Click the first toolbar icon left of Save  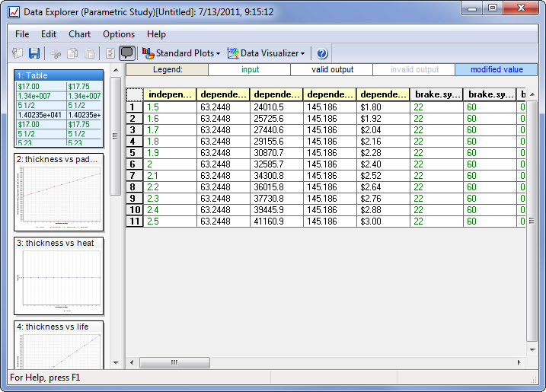[x=18, y=53]
